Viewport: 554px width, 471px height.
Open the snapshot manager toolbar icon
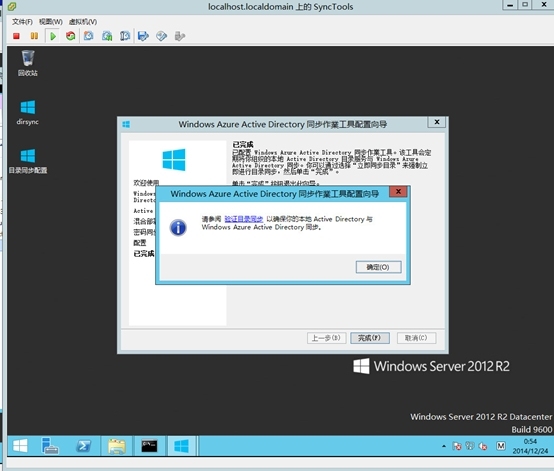(125, 36)
